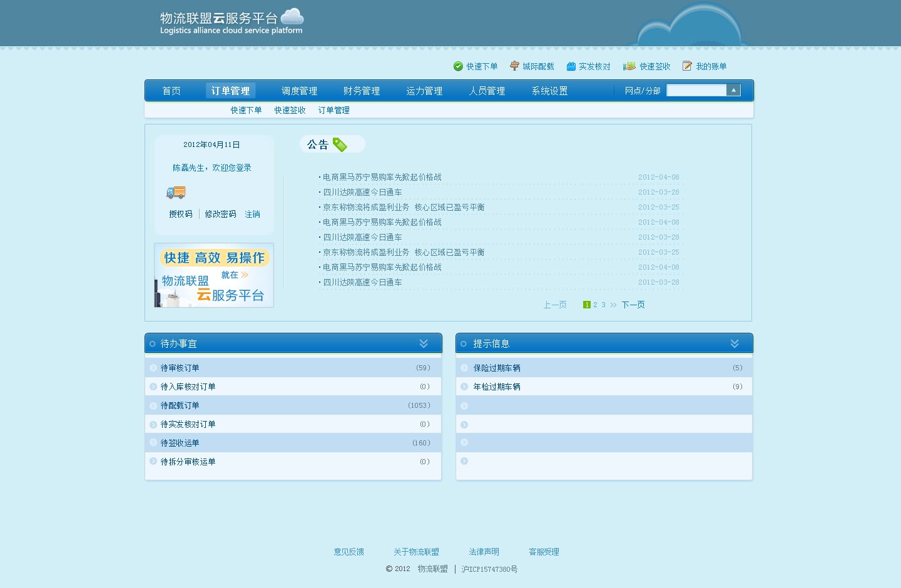Click the blue box icon beside 实发核对

tap(571, 66)
